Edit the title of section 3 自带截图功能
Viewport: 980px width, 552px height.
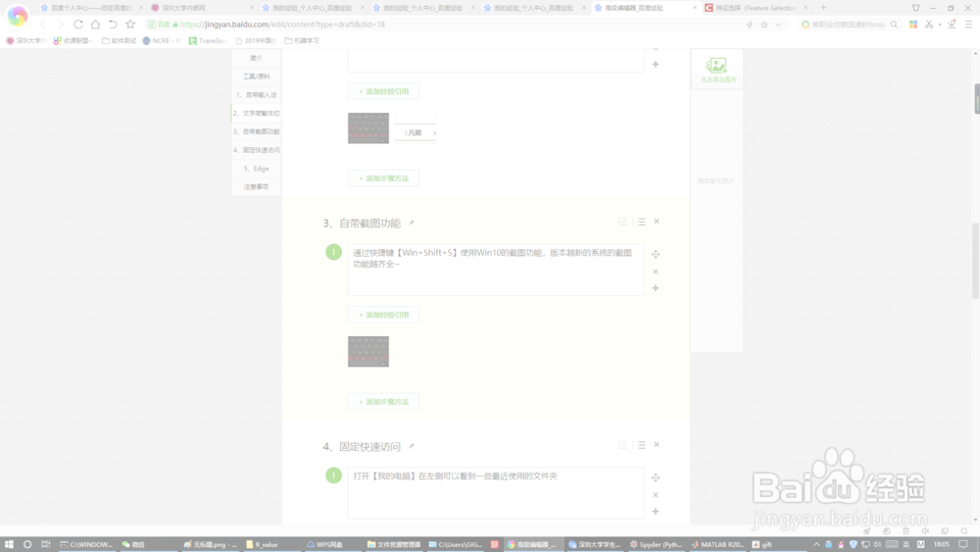pyautogui.click(x=412, y=223)
